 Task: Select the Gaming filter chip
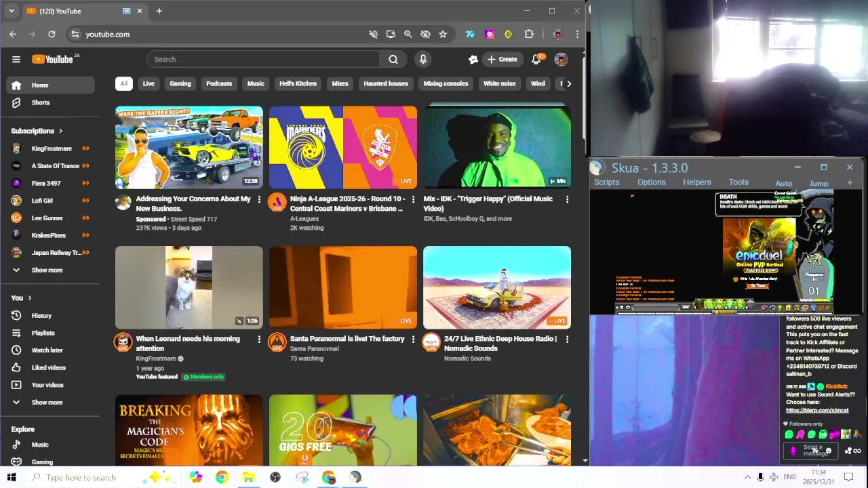coord(180,83)
